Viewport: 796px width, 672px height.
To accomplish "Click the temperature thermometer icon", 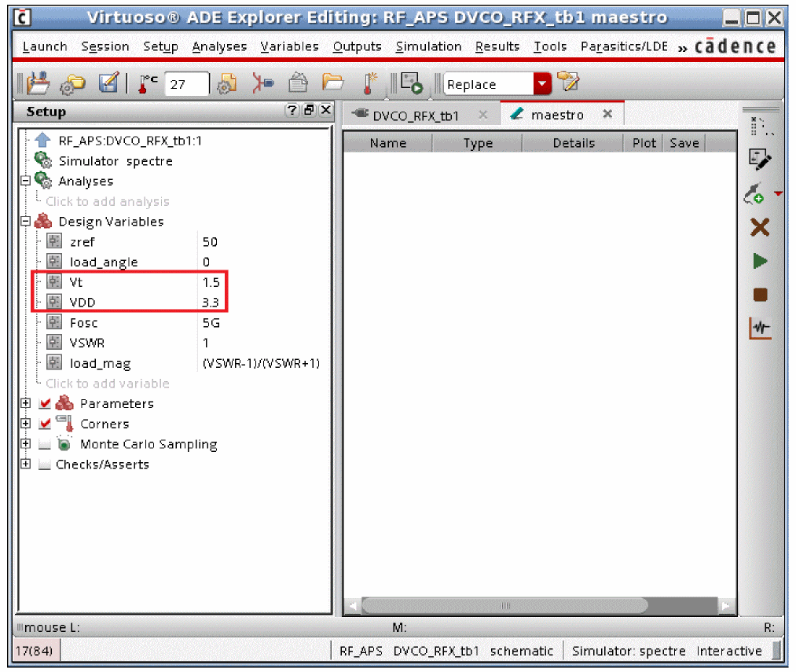I will (147, 84).
